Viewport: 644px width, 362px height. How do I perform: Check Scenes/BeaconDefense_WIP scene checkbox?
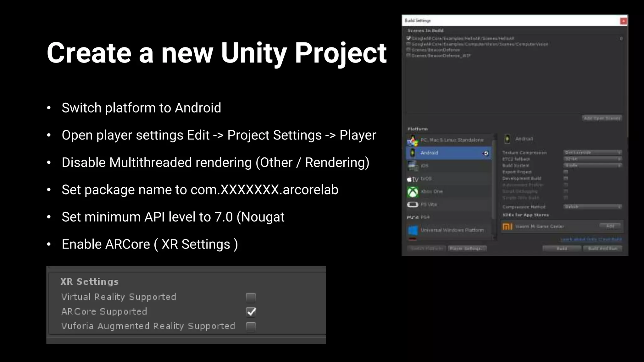(x=408, y=55)
